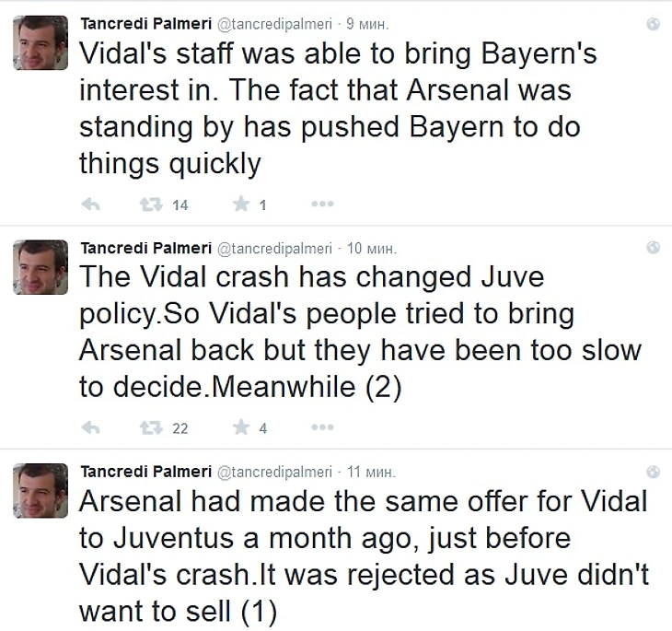Favorite the tweet with 1 star
Viewport: 672px width, 631px height.
241,204
